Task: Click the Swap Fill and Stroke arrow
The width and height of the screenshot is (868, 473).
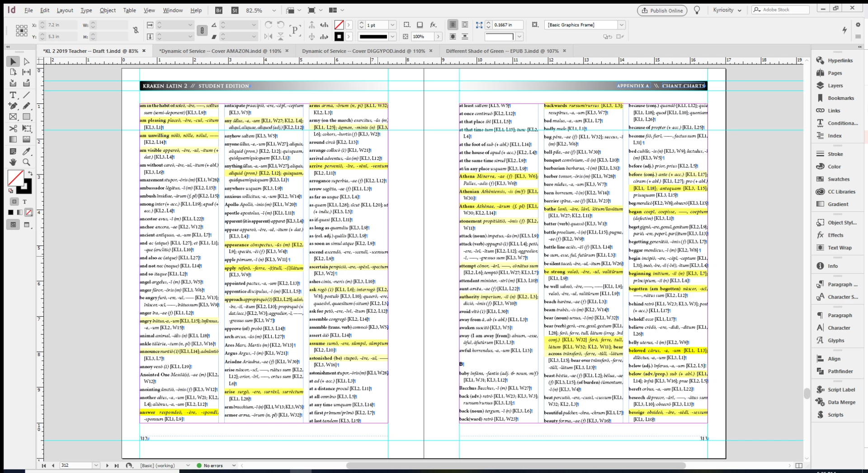Action: coord(30,173)
